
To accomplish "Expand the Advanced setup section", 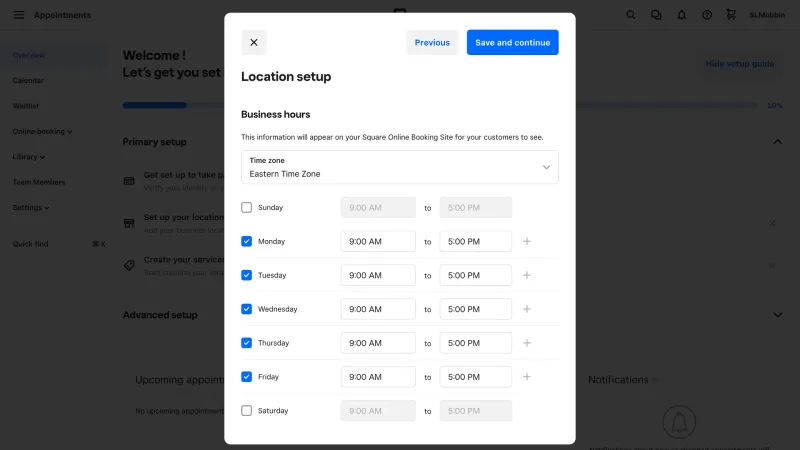I will tap(778, 315).
